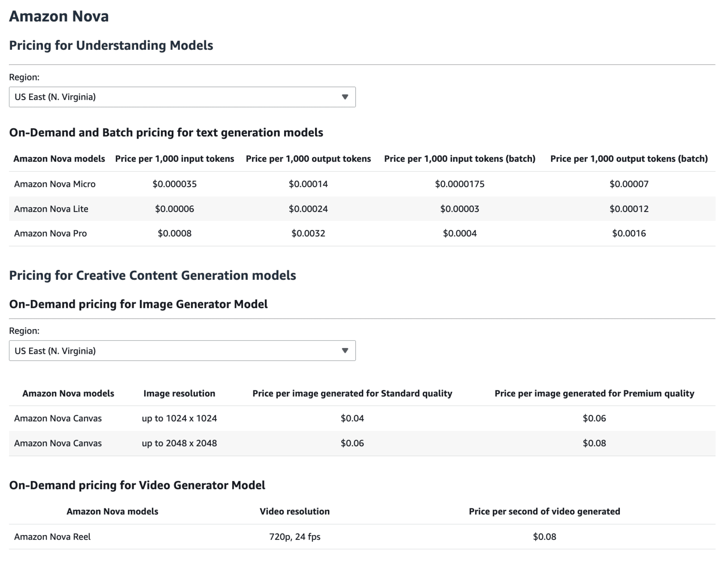Click the Amazon Nova Lite row label
The width and height of the screenshot is (728, 563).
click(x=51, y=209)
